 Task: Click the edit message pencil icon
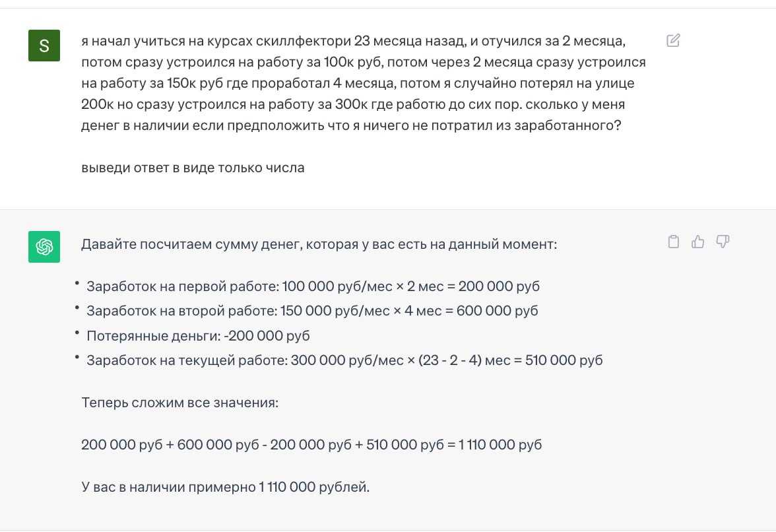(x=673, y=41)
